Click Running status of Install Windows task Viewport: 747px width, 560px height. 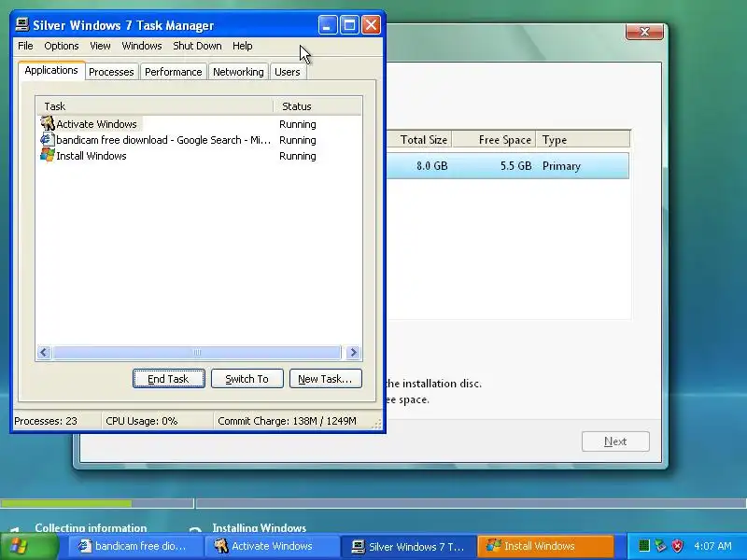(298, 156)
